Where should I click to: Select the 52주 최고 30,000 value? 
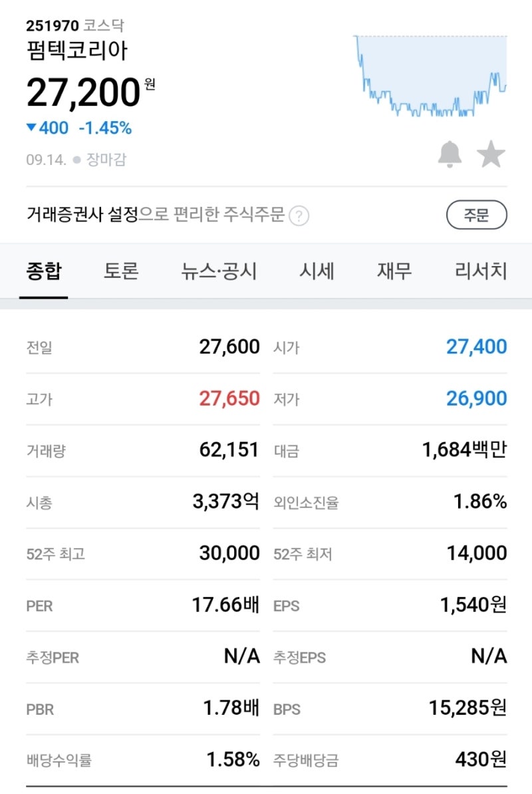tap(229, 553)
